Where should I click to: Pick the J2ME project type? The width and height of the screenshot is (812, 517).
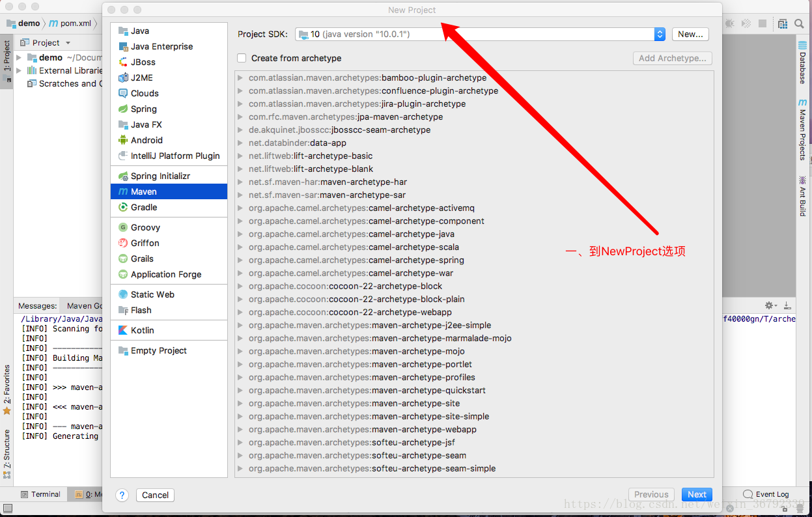tap(169, 77)
